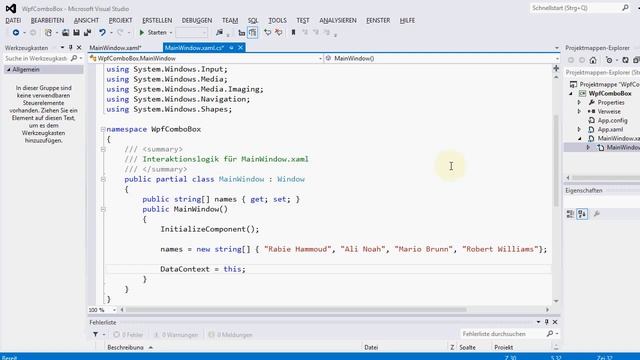This screenshot has height=360, width=640.
Task: Open the Starten dropdown arrow
Action: tap(171, 33)
